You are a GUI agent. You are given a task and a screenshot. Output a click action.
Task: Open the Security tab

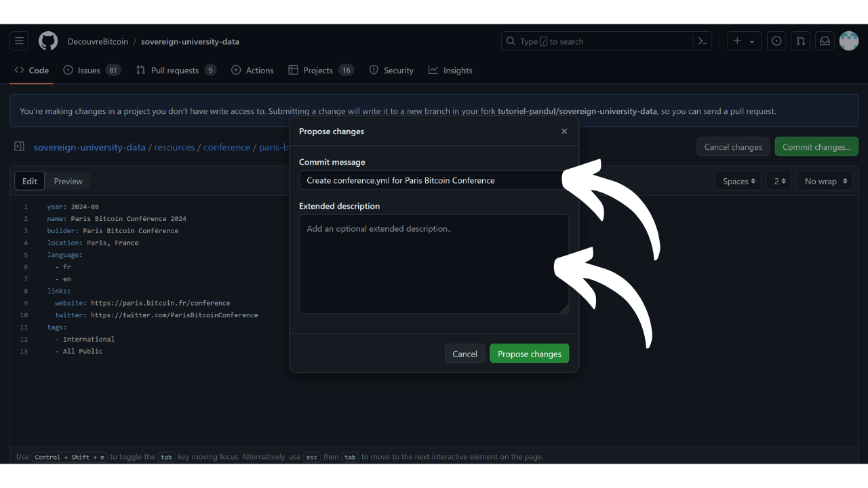click(x=391, y=70)
